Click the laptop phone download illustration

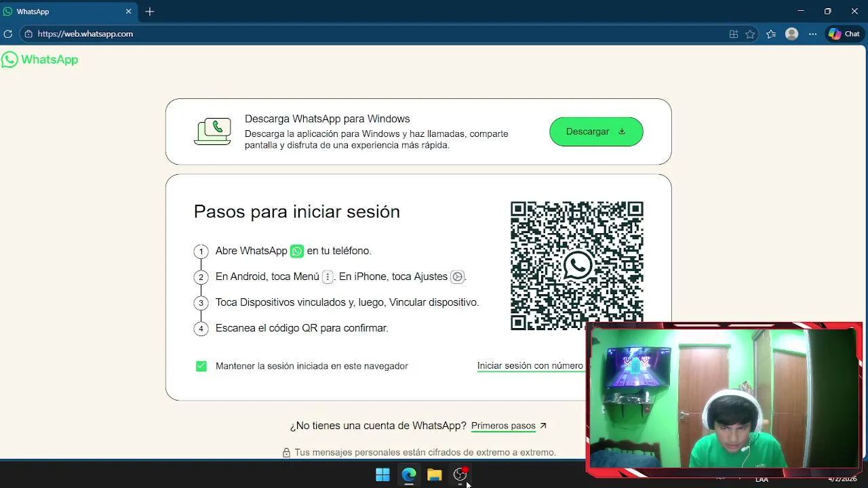pyautogui.click(x=213, y=131)
